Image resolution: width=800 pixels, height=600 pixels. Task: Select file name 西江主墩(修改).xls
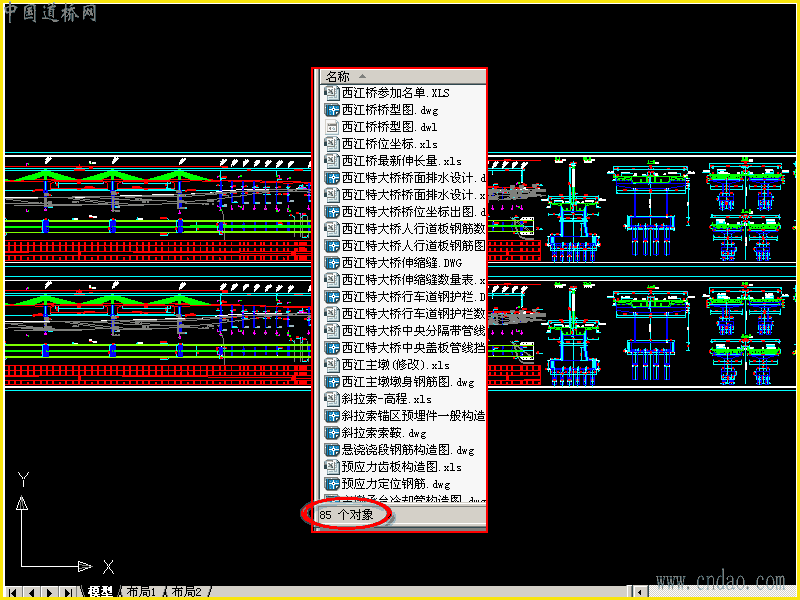pos(395,365)
